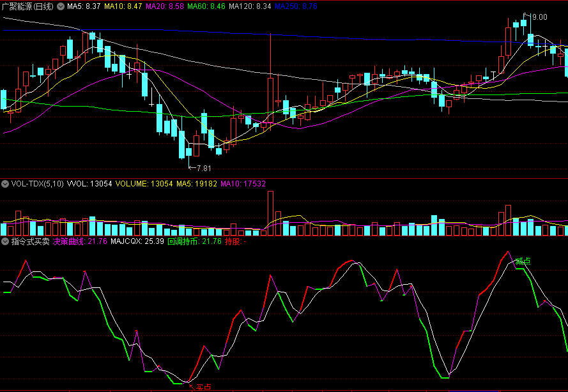Click the green MA60: 8.46 label

tap(206, 6)
